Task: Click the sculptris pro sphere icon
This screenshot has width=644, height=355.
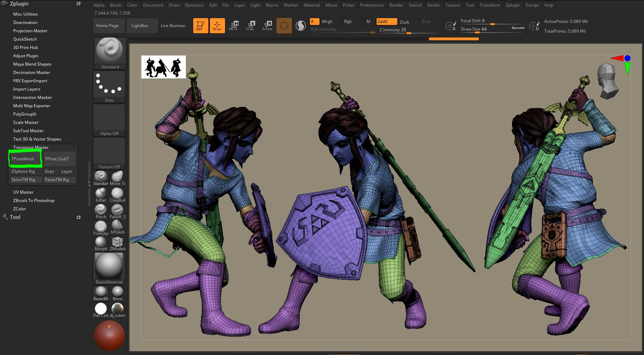Action: point(300,26)
